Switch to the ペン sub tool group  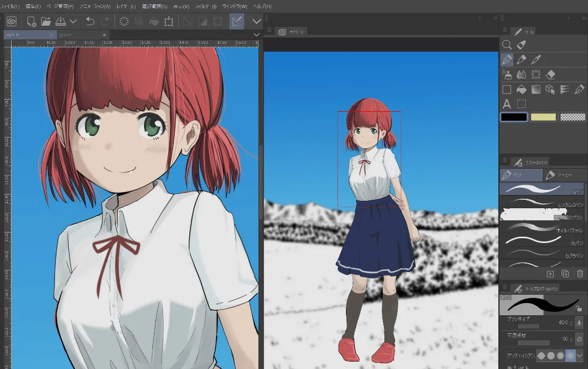(521, 175)
